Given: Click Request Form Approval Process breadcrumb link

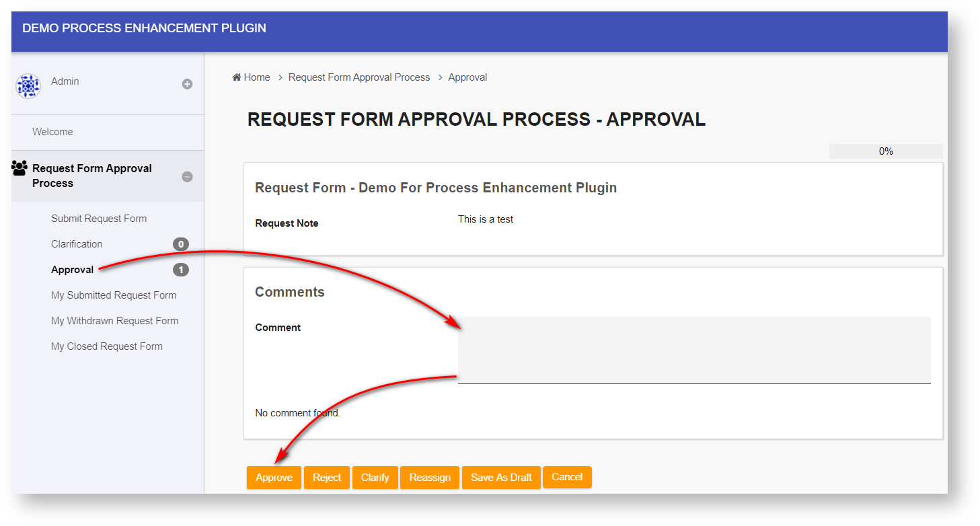Looking at the screenshot, I should (x=359, y=77).
